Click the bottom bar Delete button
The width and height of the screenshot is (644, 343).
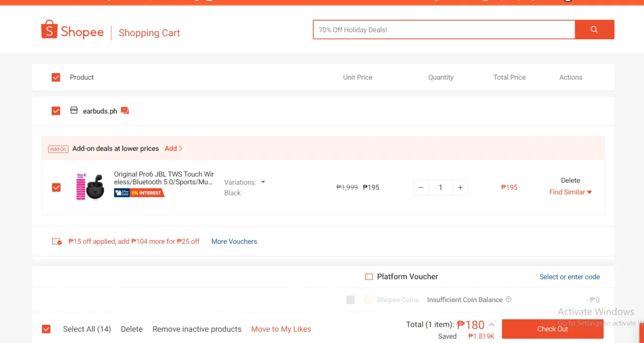132,329
